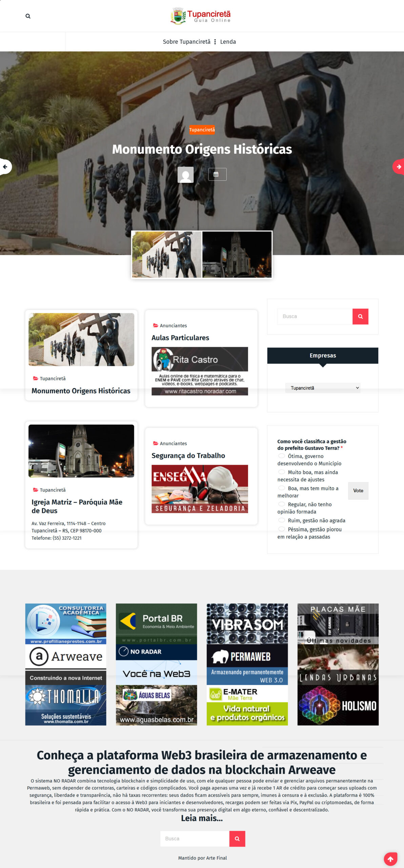The width and height of the screenshot is (404, 868).
Task: Select the night church slider thumbnail
Action: (237, 254)
